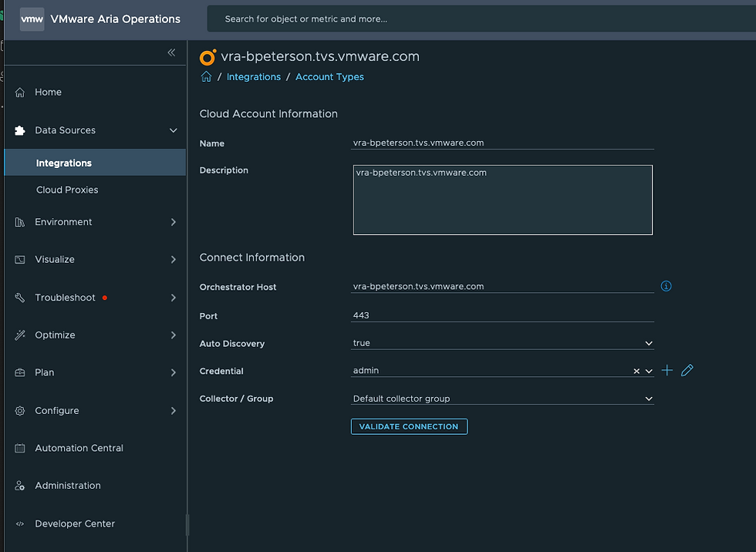
Task: Expand the Visualize menu chevron
Action: [x=173, y=260]
